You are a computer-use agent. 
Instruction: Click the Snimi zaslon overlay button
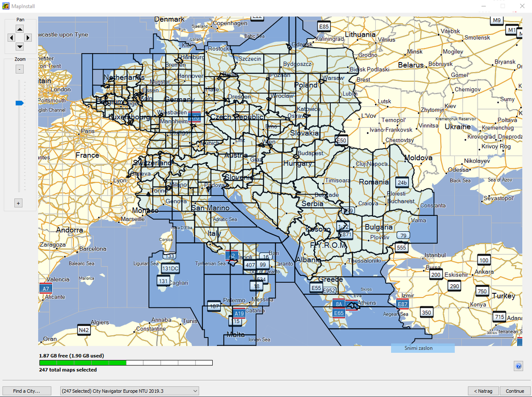tap(422, 348)
